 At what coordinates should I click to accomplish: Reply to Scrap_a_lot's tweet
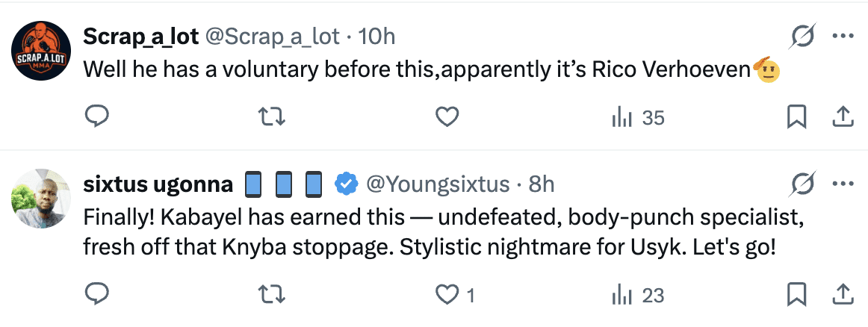[x=97, y=117]
